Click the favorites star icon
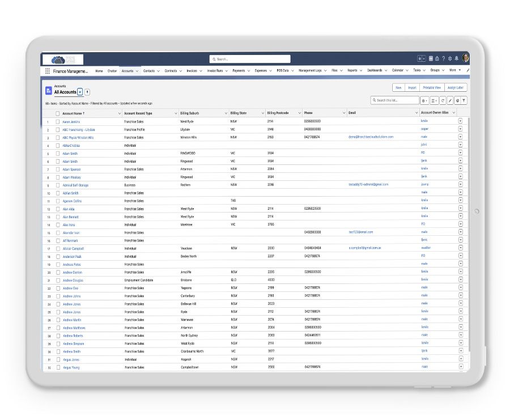 click(420, 58)
